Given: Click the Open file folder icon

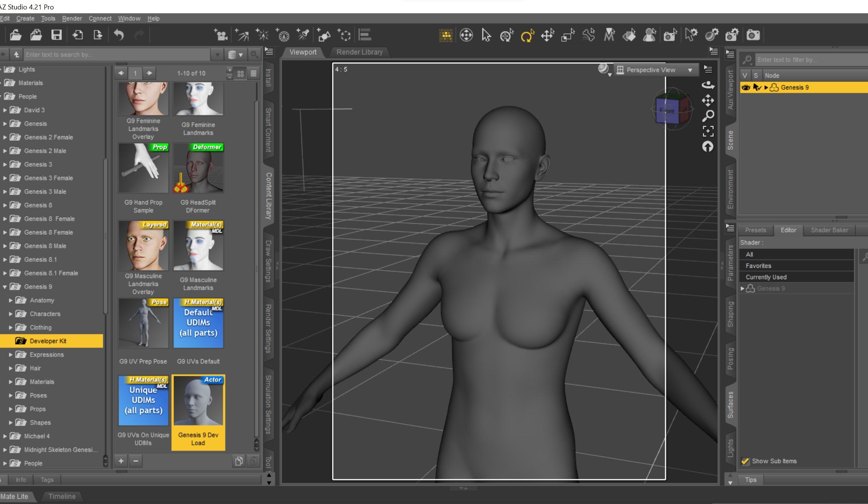Looking at the screenshot, I should pyautogui.click(x=15, y=35).
